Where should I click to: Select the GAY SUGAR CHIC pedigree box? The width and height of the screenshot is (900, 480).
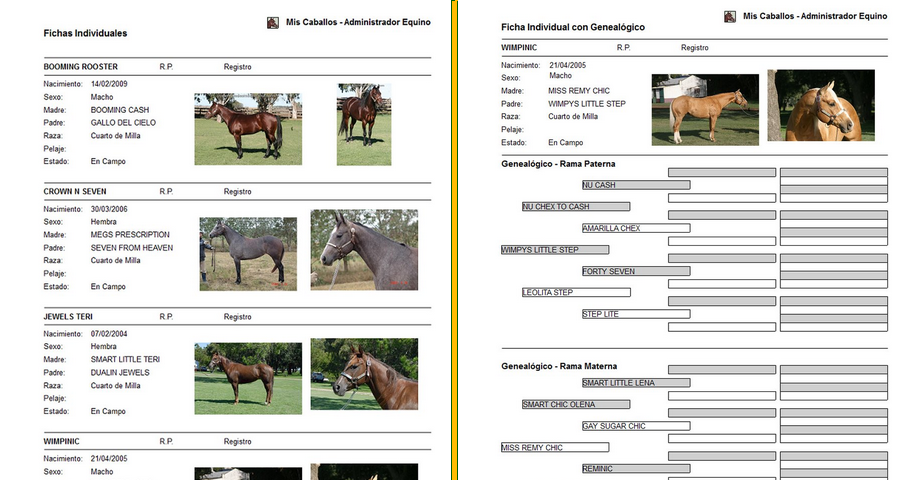(636, 426)
